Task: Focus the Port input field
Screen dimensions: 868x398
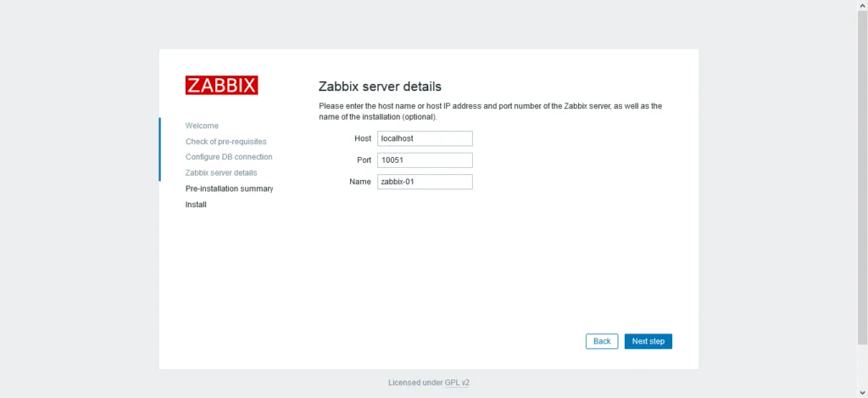Action: point(426,160)
